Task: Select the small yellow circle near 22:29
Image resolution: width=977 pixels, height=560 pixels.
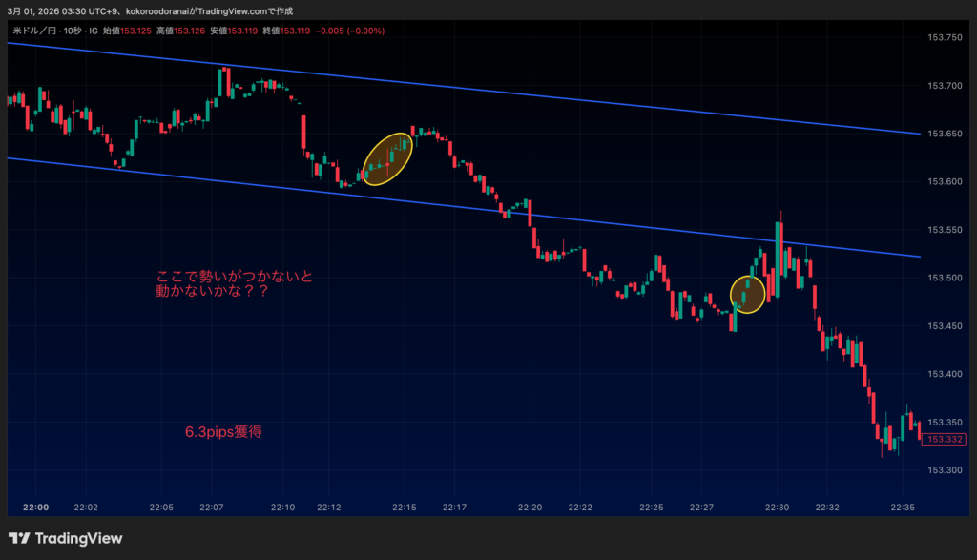Action: point(747,295)
